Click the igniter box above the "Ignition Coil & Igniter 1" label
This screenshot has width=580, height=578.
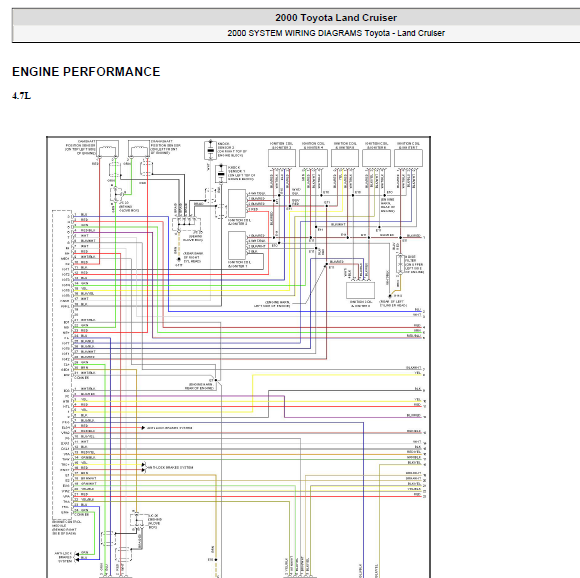click(237, 246)
